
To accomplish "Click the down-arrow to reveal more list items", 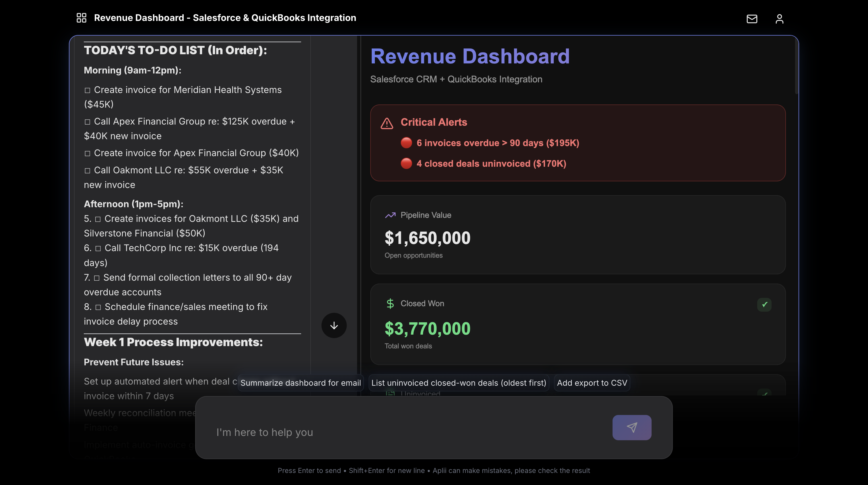I will point(334,325).
